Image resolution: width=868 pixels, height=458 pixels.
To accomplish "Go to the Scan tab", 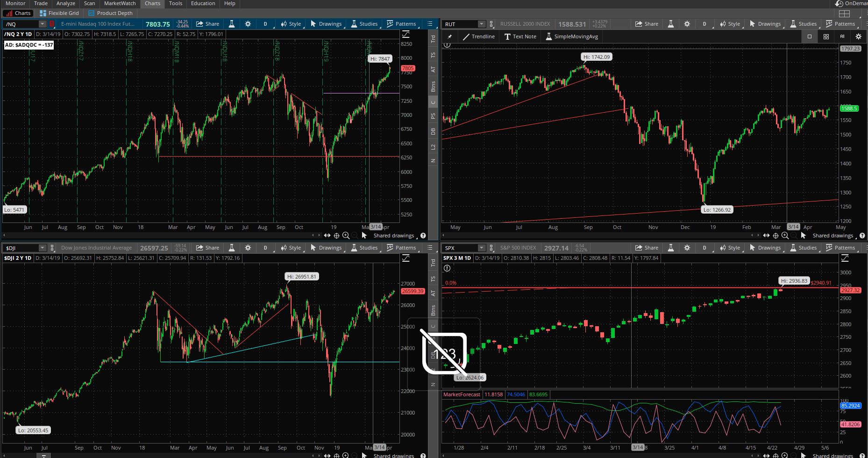I will pos(89,3).
